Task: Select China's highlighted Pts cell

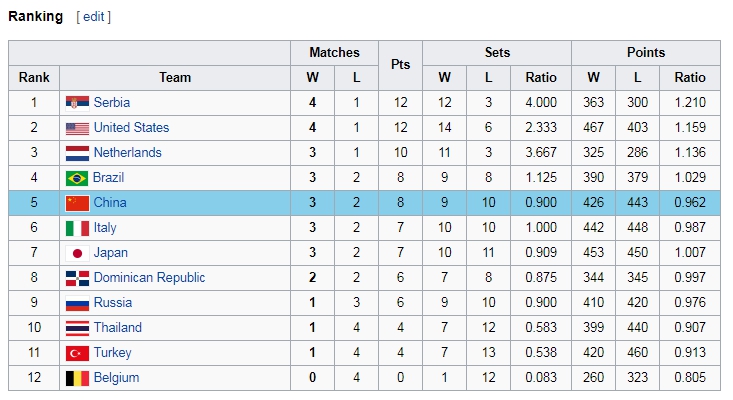Action: click(400, 203)
